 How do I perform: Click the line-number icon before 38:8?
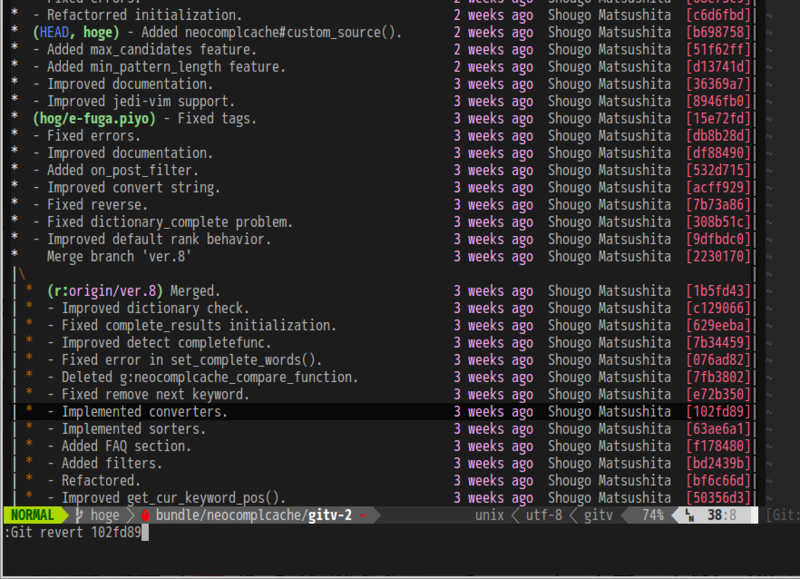pos(690,515)
